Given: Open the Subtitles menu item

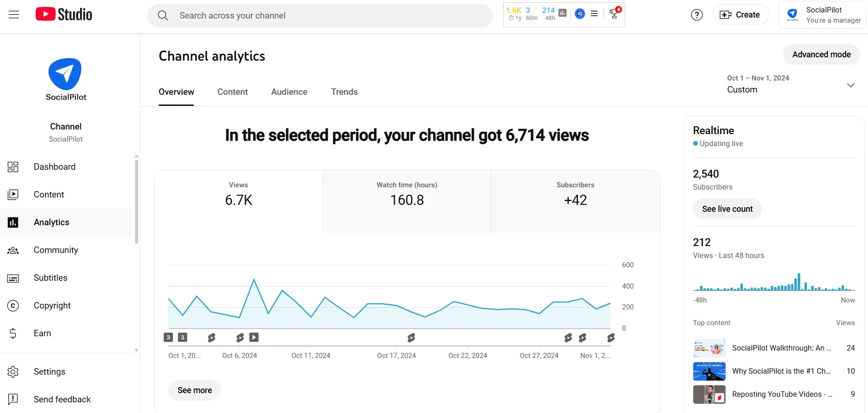Looking at the screenshot, I should coord(67,278).
